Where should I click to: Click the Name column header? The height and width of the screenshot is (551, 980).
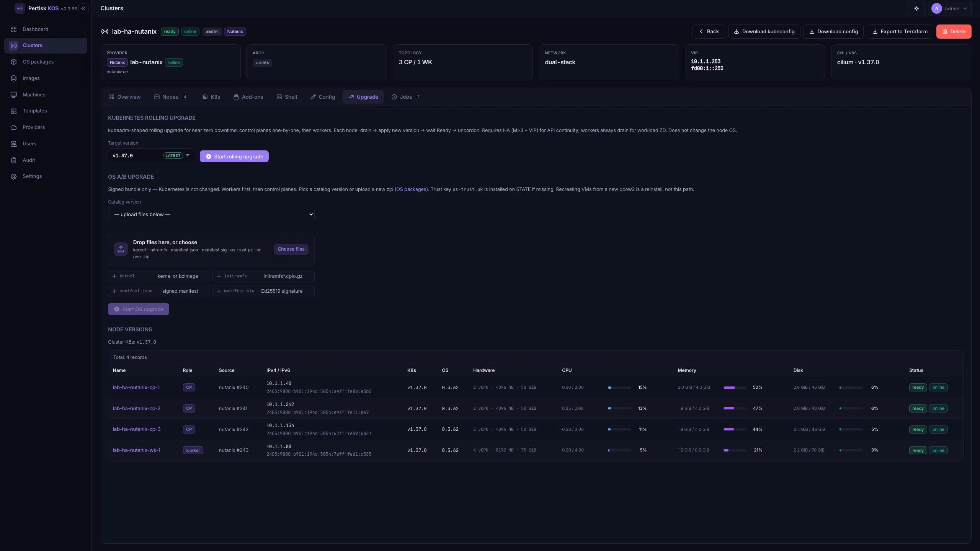119,370
